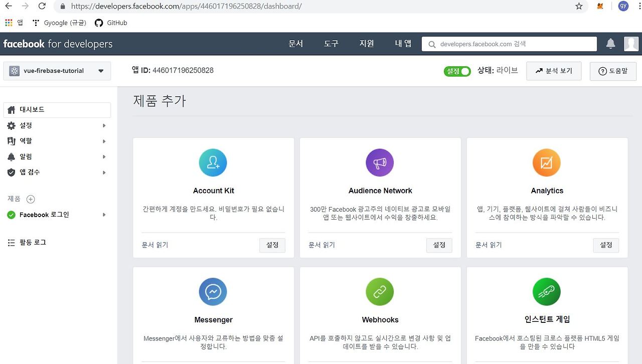The image size is (642, 364).
Task: Click the site lock icon in address bar
Action: pos(63,7)
